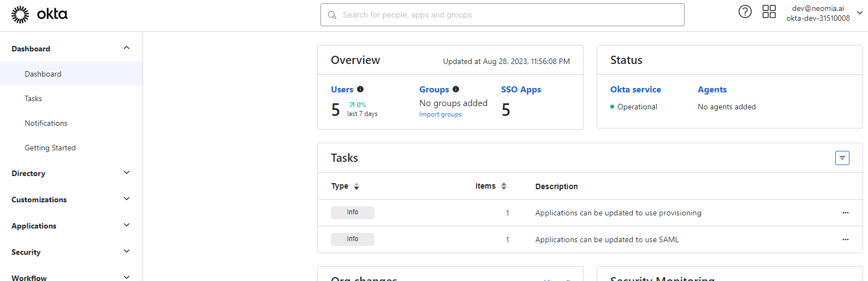This screenshot has height=281, width=868.
Task: Collapse the Dashboard sidebar section
Action: [x=127, y=48]
